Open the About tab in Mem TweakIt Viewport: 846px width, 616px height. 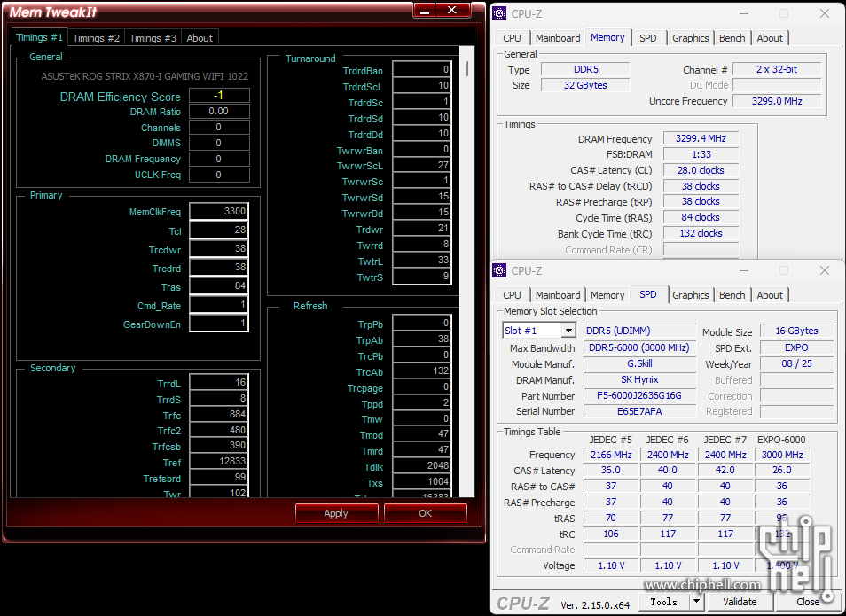coord(200,38)
